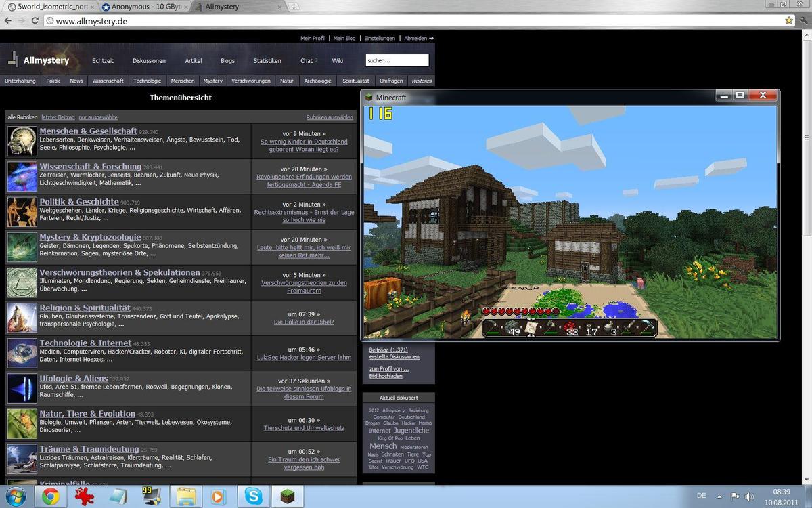Select the hotbar item with count 17
This screenshot has height=508, width=812.
590,329
